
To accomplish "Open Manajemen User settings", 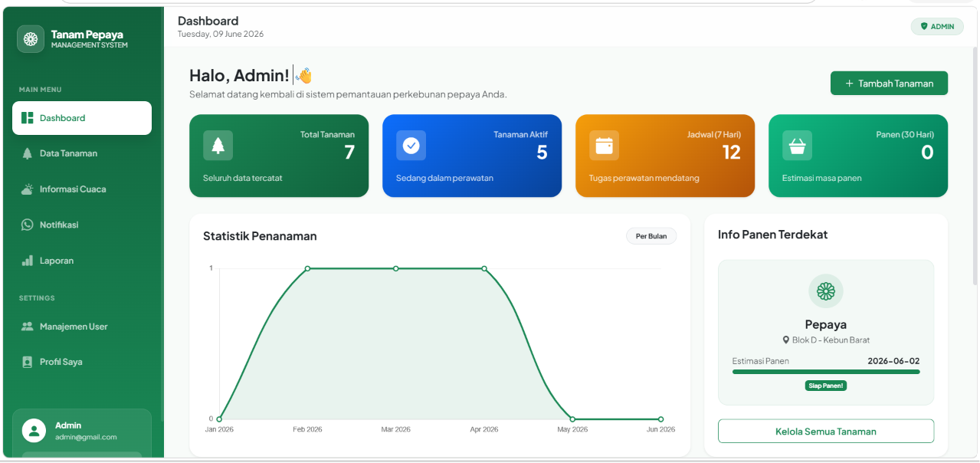I will click(82, 327).
